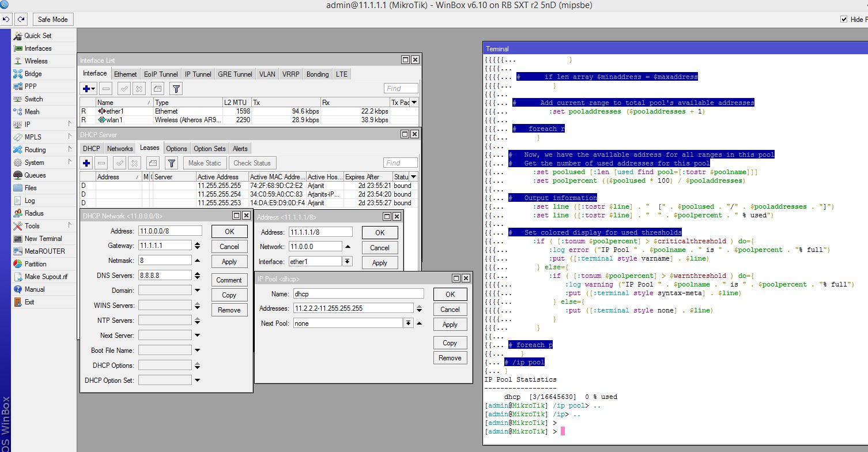Open the Interfaces menu in the sidebar

tap(37, 48)
